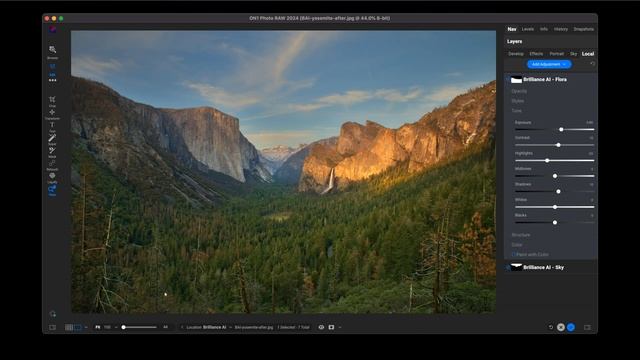Screen dimensions: 640x360
Task: Select the Transform tool
Action: pyautogui.click(x=52, y=112)
